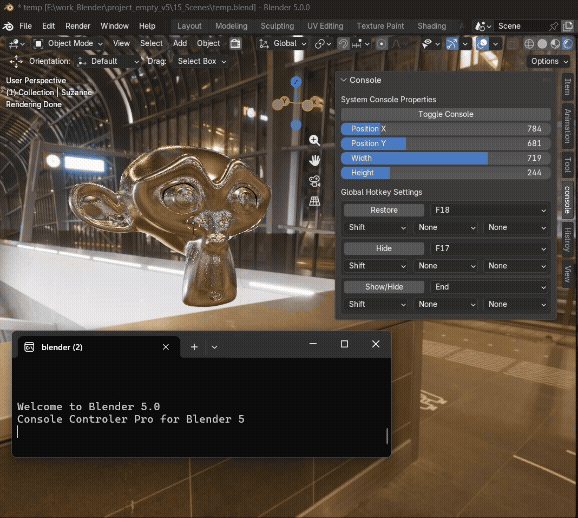Click the Toggle Console button

[446, 114]
